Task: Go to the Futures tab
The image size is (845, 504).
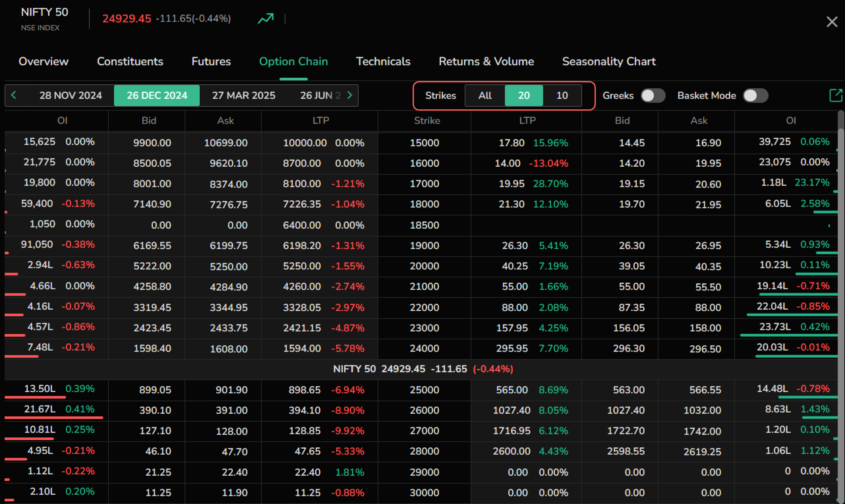Action: coord(211,62)
